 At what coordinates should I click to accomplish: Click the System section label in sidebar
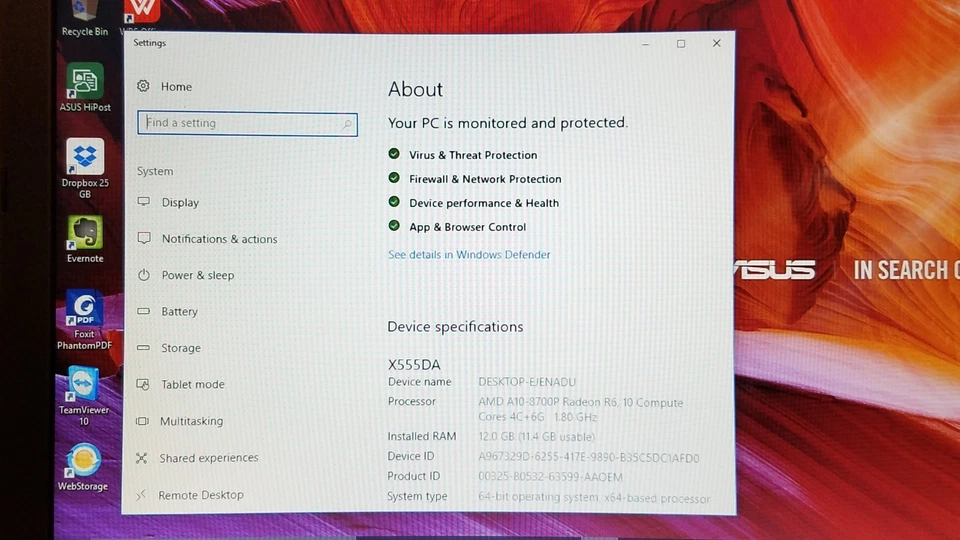[x=155, y=171]
